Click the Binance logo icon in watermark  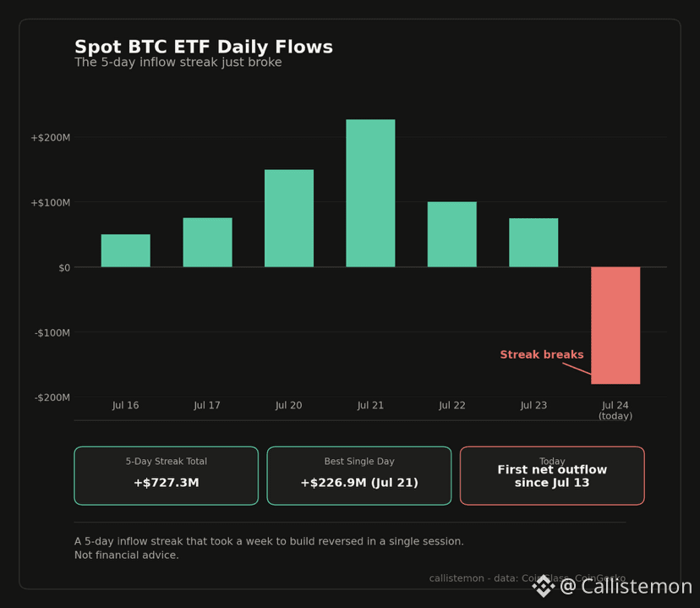point(544,586)
